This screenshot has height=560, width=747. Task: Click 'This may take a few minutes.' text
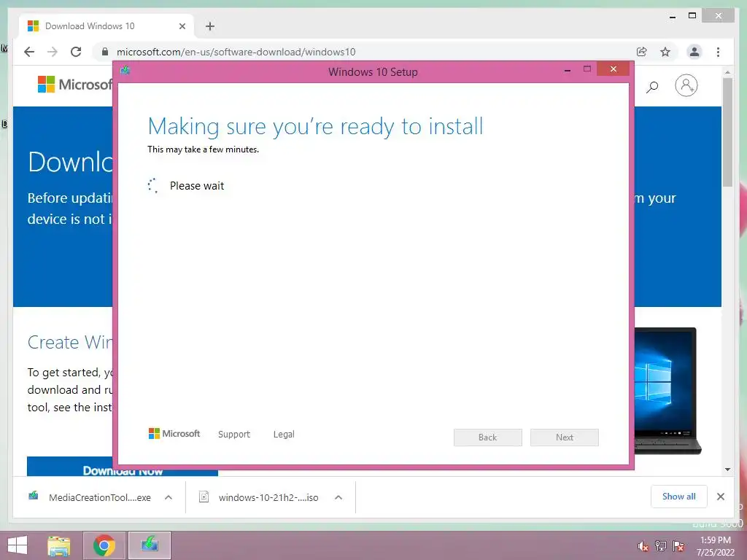204,149
